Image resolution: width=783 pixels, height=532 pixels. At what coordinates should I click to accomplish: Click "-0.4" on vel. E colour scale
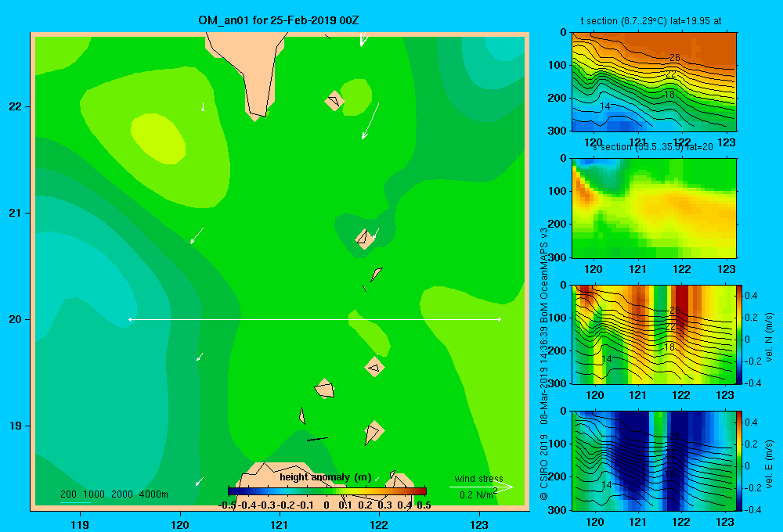coord(753,509)
